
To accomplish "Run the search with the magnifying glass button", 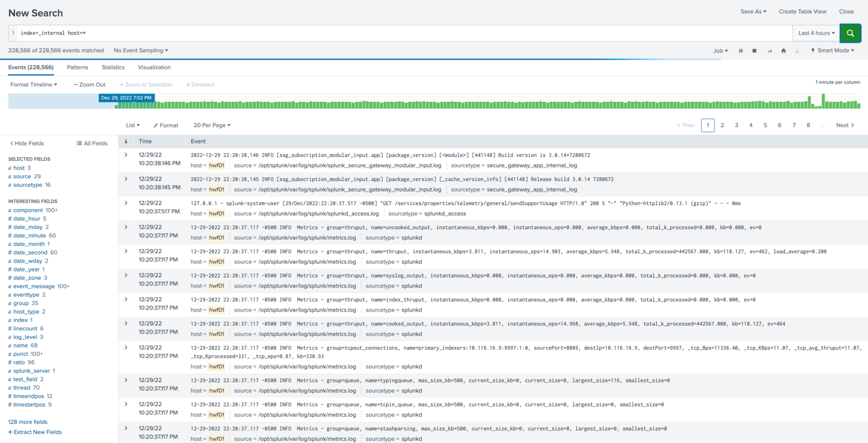I will coord(850,33).
